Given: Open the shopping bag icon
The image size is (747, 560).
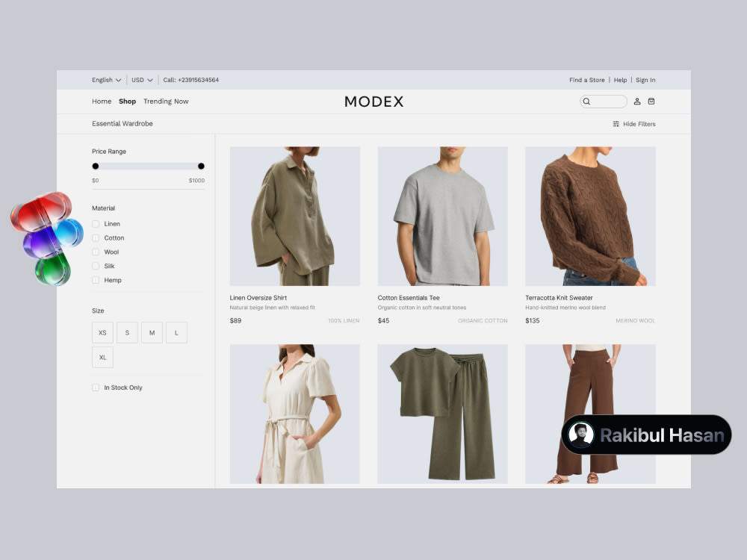Looking at the screenshot, I should 651,102.
